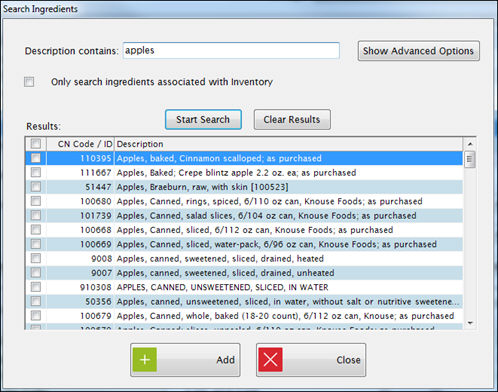498x392 pixels.
Task: Click scroll down arrow of results list
Action: [470, 323]
